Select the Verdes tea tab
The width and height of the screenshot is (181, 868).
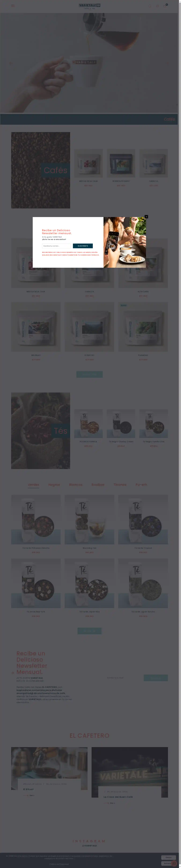[x=33, y=485]
